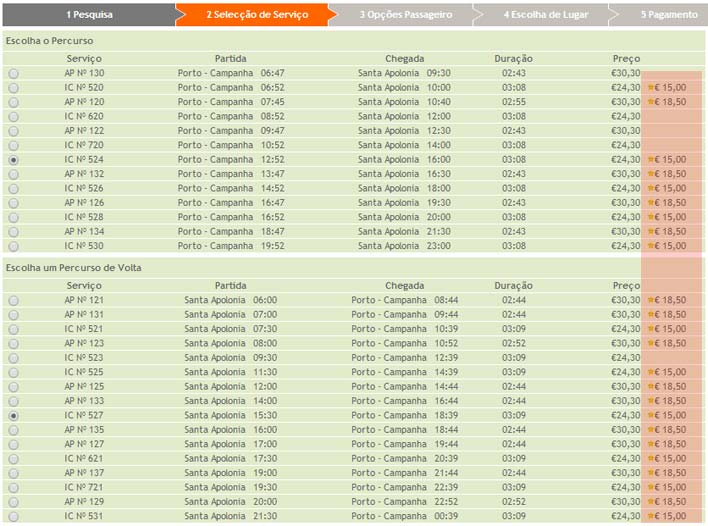Click star icon for return IC Nº 521
This screenshot has height=526, width=708.
coord(652,329)
